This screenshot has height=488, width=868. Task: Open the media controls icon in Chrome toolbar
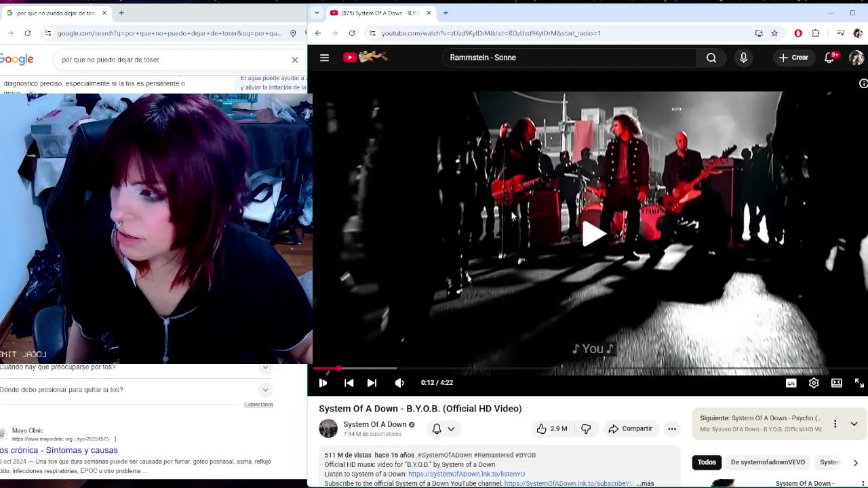[841, 33]
